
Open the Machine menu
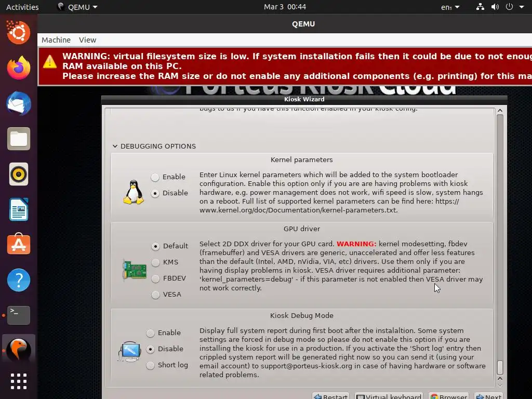(x=56, y=40)
